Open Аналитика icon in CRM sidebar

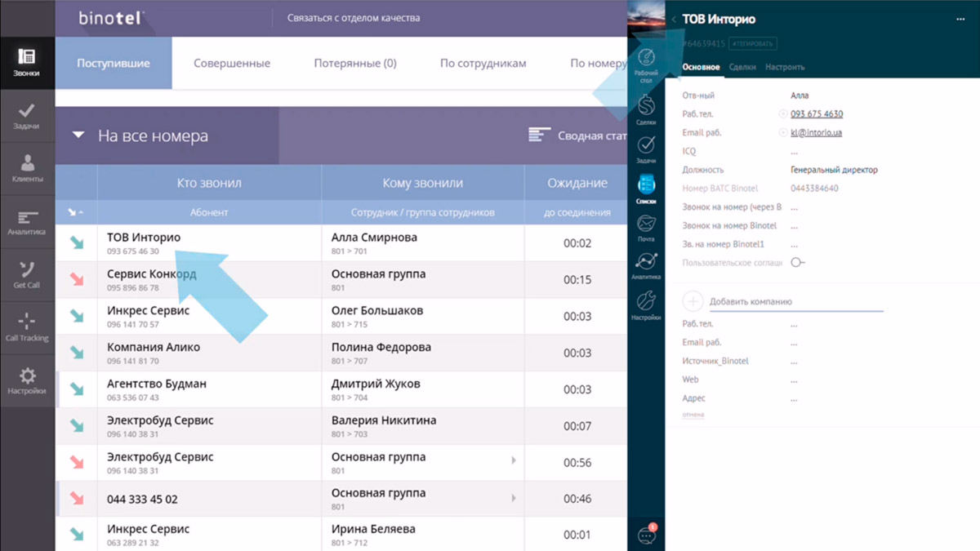[646, 266]
